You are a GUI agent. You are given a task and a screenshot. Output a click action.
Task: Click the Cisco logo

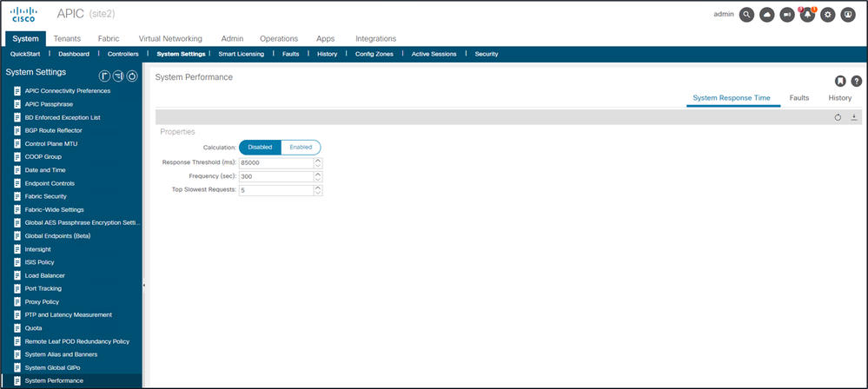(23, 14)
